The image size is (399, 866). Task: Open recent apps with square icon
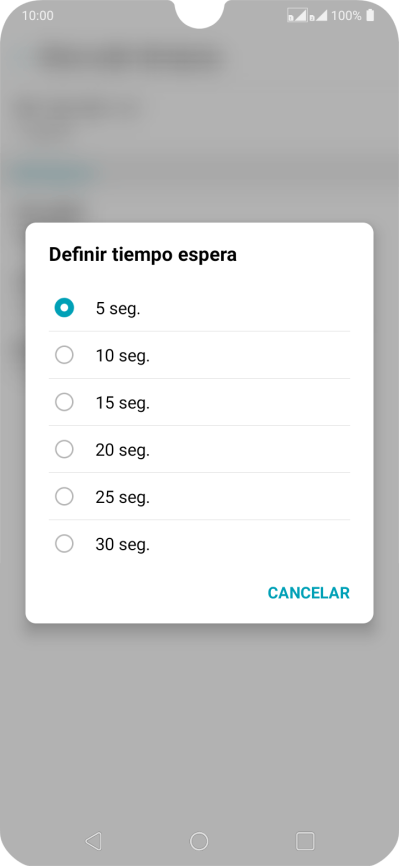305,841
